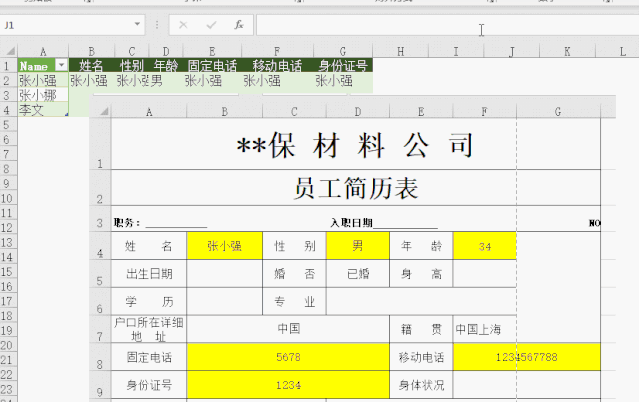The image size is (639, 402).
Task: Click the yellow age cell showing 34
Action: pos(485,246)
